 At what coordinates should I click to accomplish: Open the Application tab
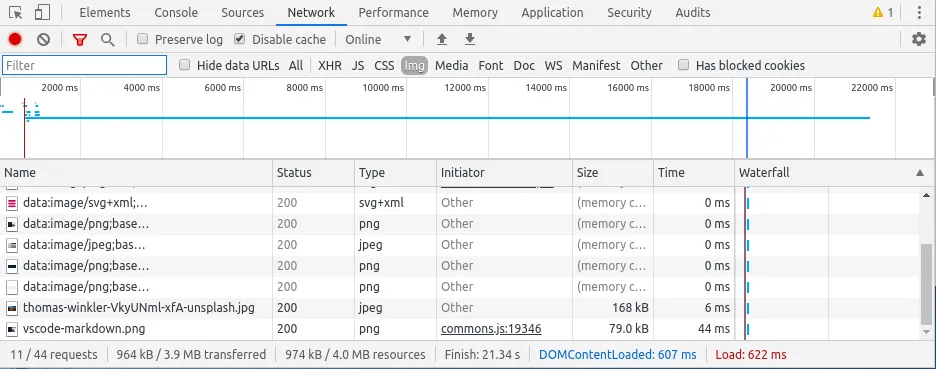tap(552, 13)
